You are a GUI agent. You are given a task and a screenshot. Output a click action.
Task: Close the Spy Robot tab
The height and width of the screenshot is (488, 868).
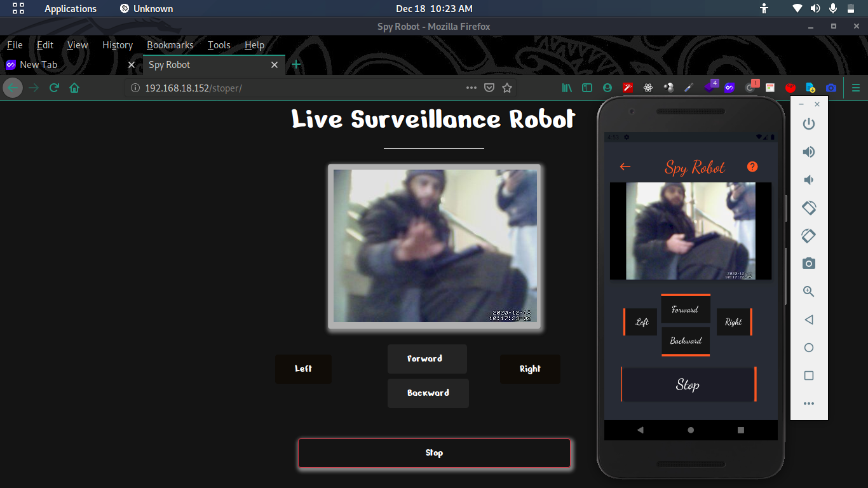[x=275, y=65]
